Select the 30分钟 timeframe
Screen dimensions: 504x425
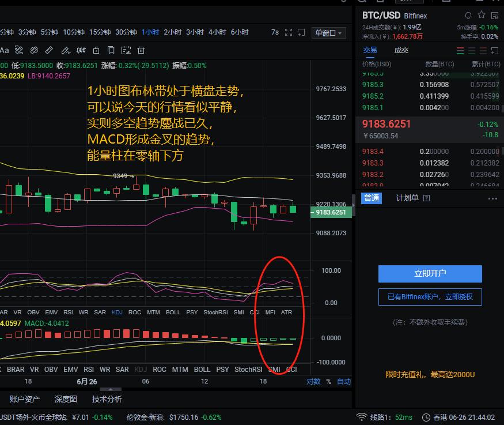pos(126,32)
